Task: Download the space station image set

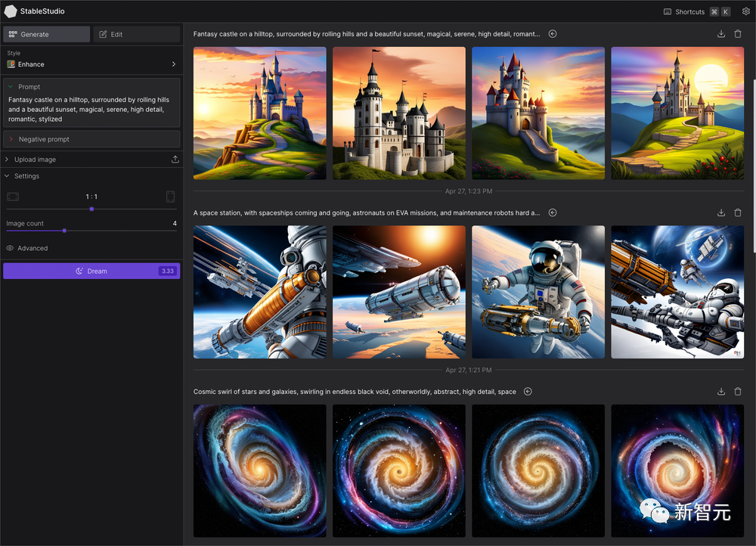Action: [720, 213]
